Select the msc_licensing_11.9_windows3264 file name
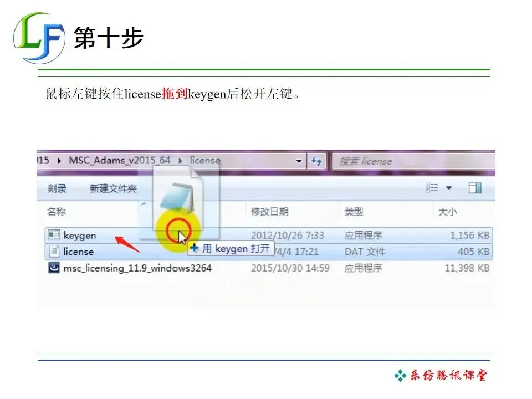Screen dimensions: 532x399 click(137, 268)
